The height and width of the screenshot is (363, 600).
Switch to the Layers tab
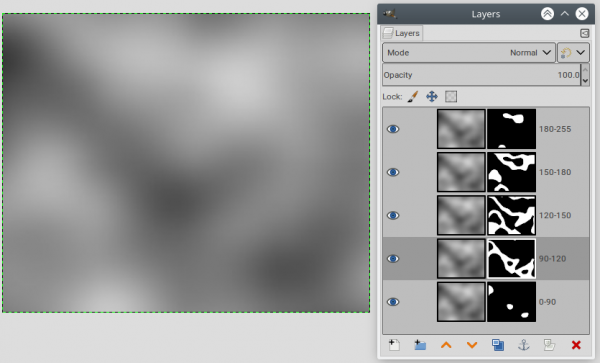402,33
